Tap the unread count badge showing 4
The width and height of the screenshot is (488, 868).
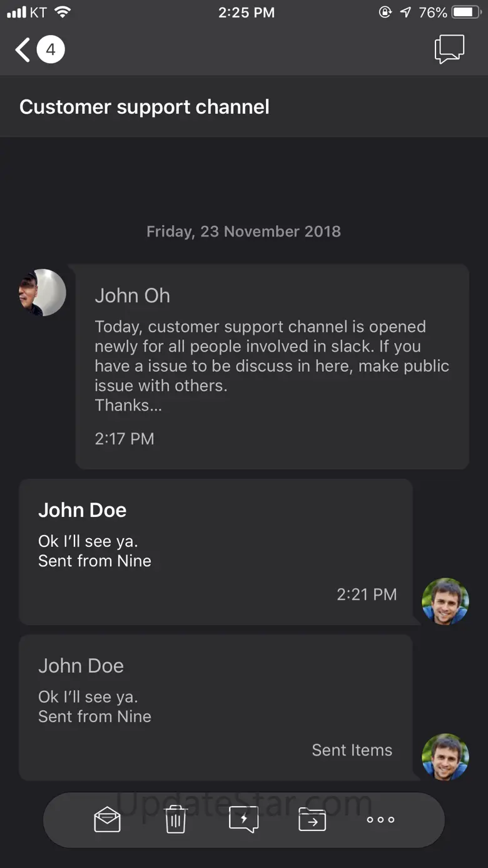click(51, 49)
